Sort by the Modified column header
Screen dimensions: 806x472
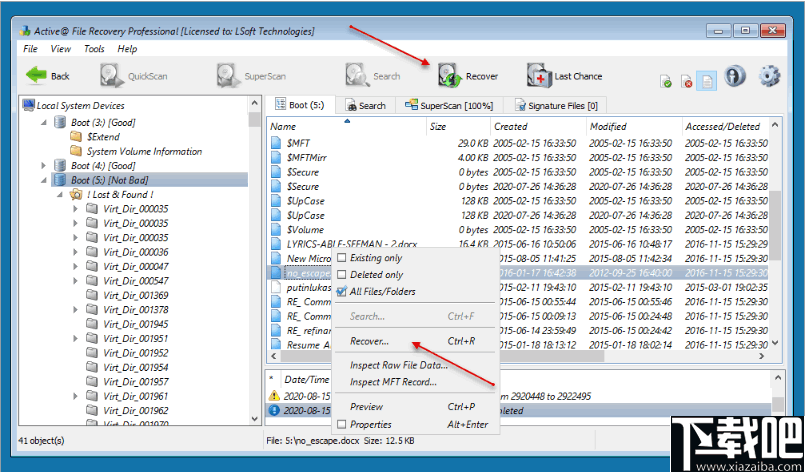point(634,126)
